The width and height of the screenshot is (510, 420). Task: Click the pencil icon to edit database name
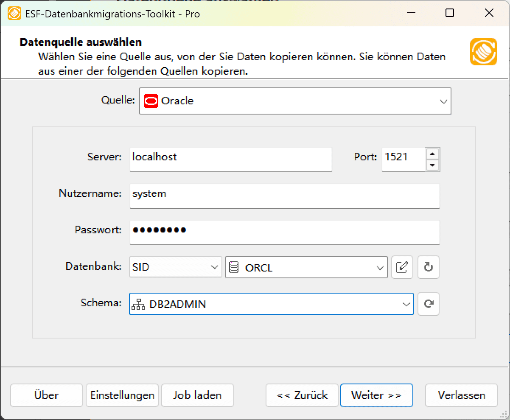[x=402, y=268]
